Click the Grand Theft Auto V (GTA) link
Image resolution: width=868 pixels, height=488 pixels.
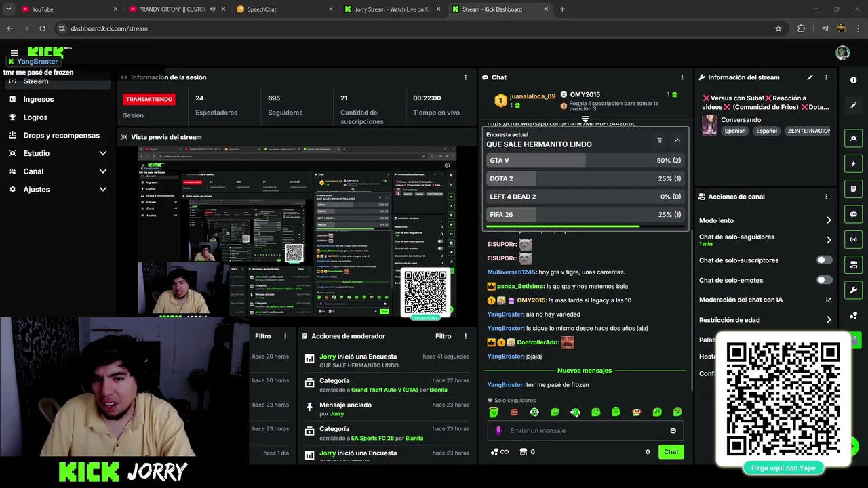point(384,390)
